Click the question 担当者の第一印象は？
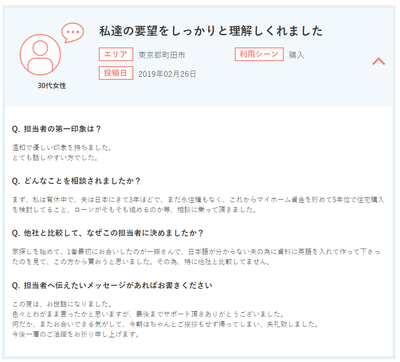400x362 pixels. pos(56,129)
